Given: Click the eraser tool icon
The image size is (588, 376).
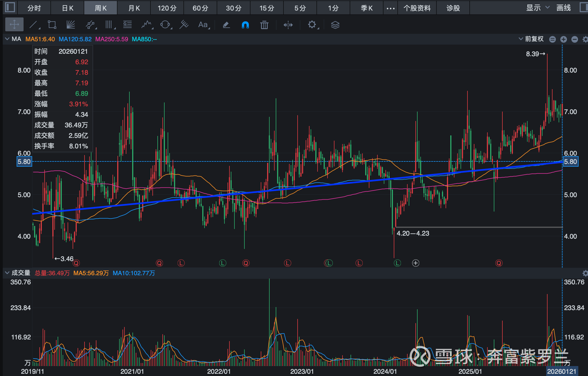Looking at the screenshot, I should [226, 25].
